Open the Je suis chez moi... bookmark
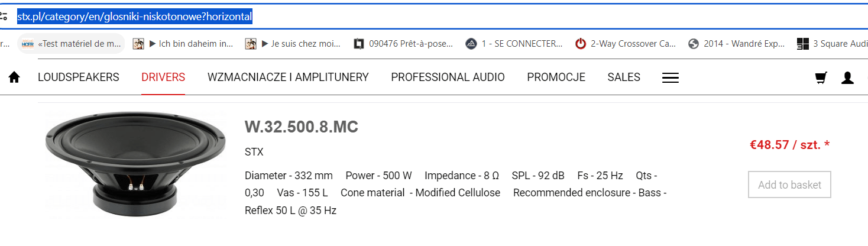868x246 pixels. point(294,44)
